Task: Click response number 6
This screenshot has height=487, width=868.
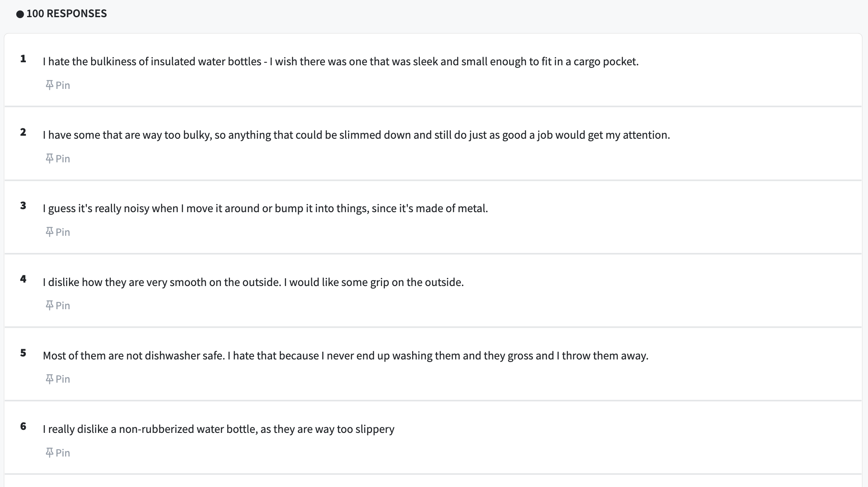Action: click(x=23, y=426)
